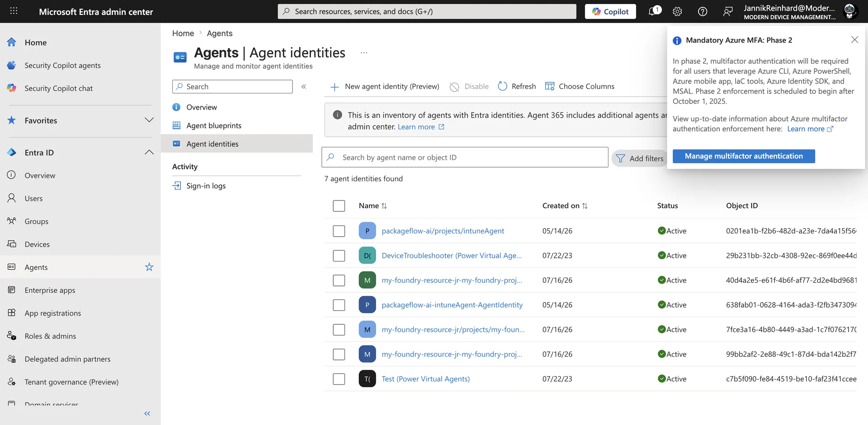The width and height of the screenshot is (868, 425).
Task: Check the packageflow-ai/projects/intuneAgent row checkbox
Action: pos(339,231)
